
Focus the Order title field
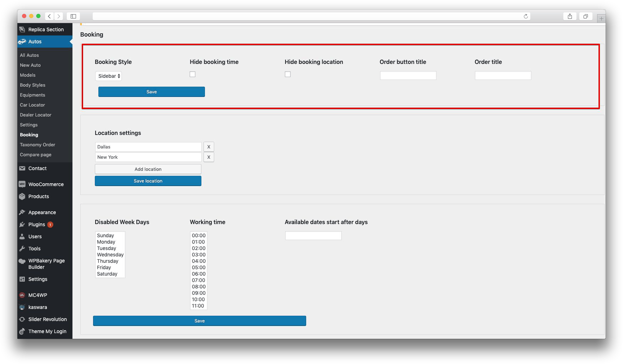tap(503, 75)
